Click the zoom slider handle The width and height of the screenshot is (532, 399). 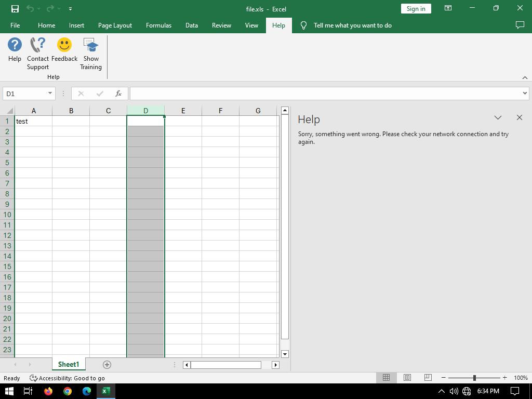[x=474, y=378]
